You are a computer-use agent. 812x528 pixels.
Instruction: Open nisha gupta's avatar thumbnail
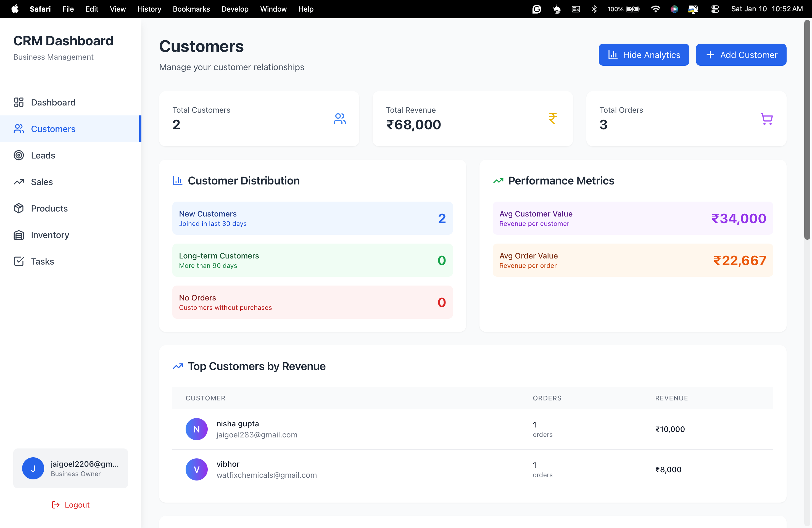(197, 429)
